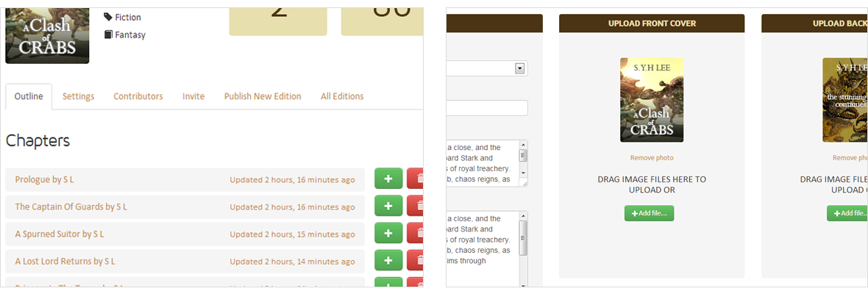Click Add file button under front cover
The height and width of the screenshot is (294, 868).
click(649, 213)
